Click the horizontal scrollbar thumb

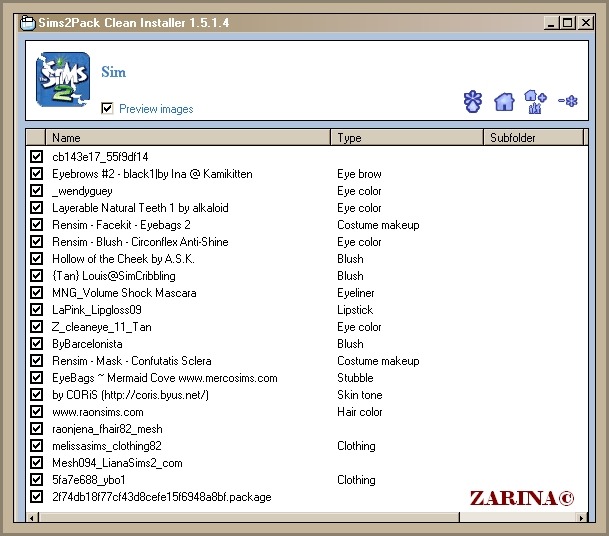coord(249,518)
